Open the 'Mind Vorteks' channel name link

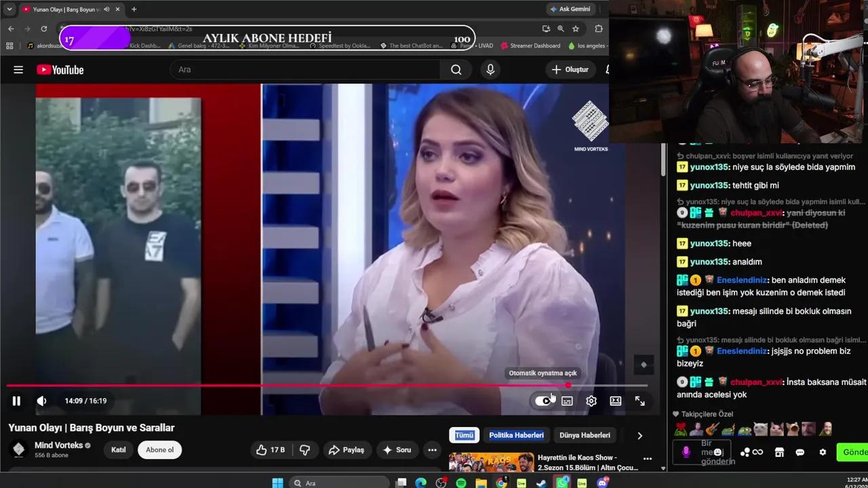pos(59,445)
